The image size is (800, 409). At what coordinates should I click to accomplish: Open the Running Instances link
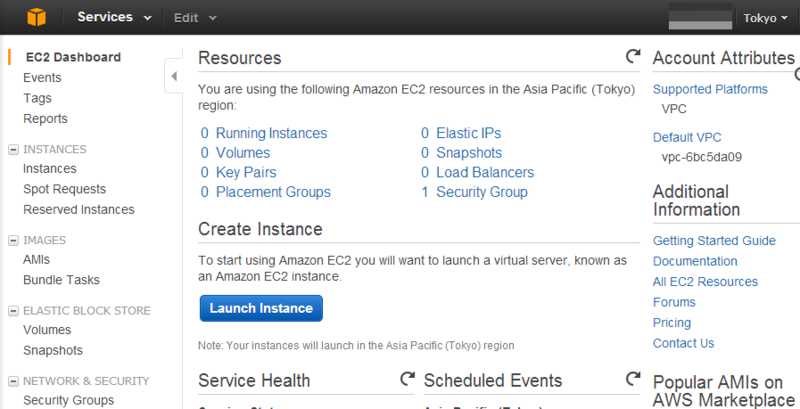tap(271, 133)
